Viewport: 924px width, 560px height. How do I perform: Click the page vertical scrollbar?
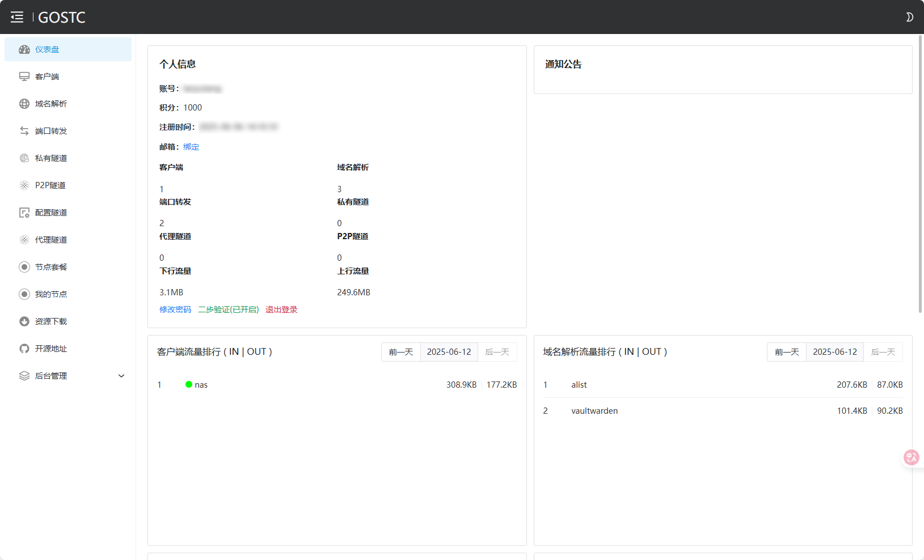(x=921, y=173)
